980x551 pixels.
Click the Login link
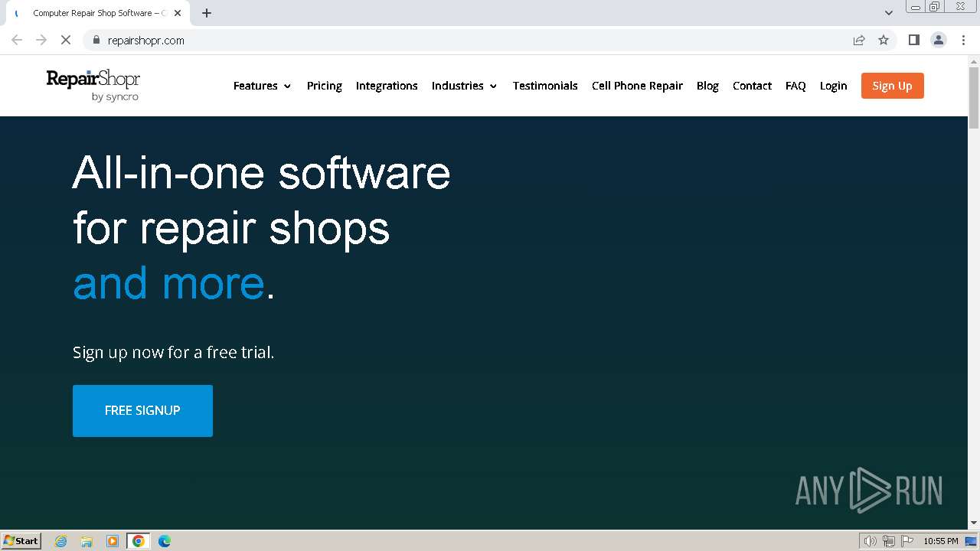click(833, 86)
